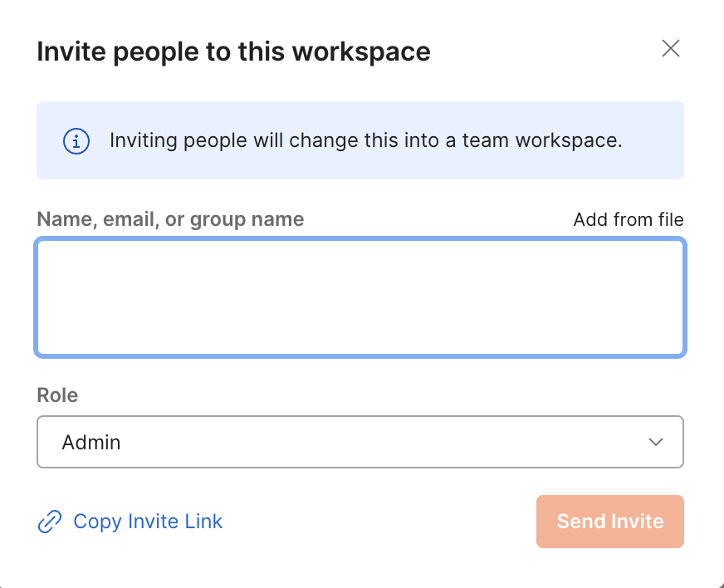This screenshot has width=724, height=588.
Task: Click the info circle icon in the banner
Action: click(76, 141)
